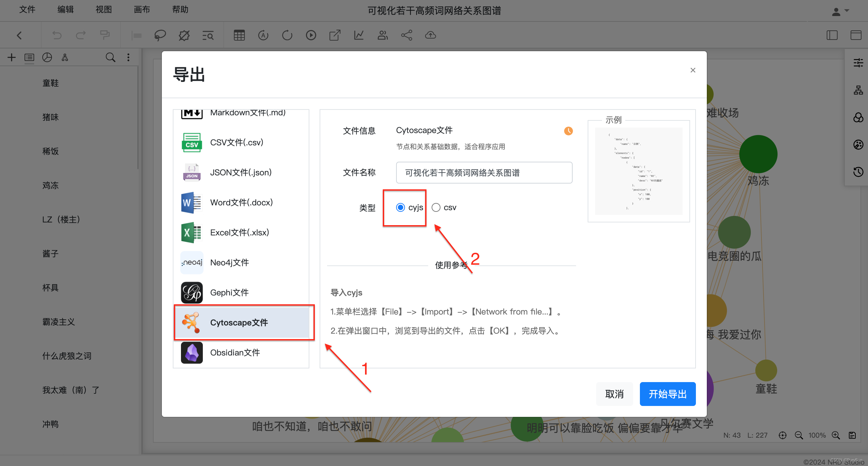The width and height of the screenshot is (868, 466).
Task: Select the lasso selection tool
Action: point(160,35)
